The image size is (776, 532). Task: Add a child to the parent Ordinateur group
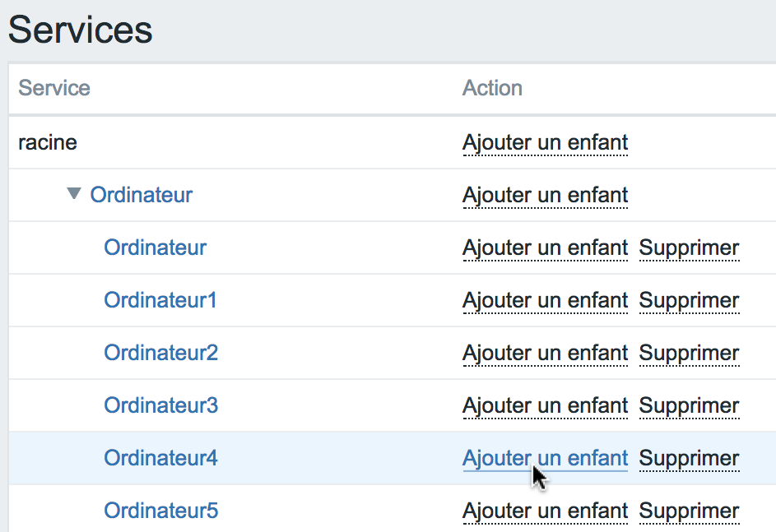pos(546,196)
